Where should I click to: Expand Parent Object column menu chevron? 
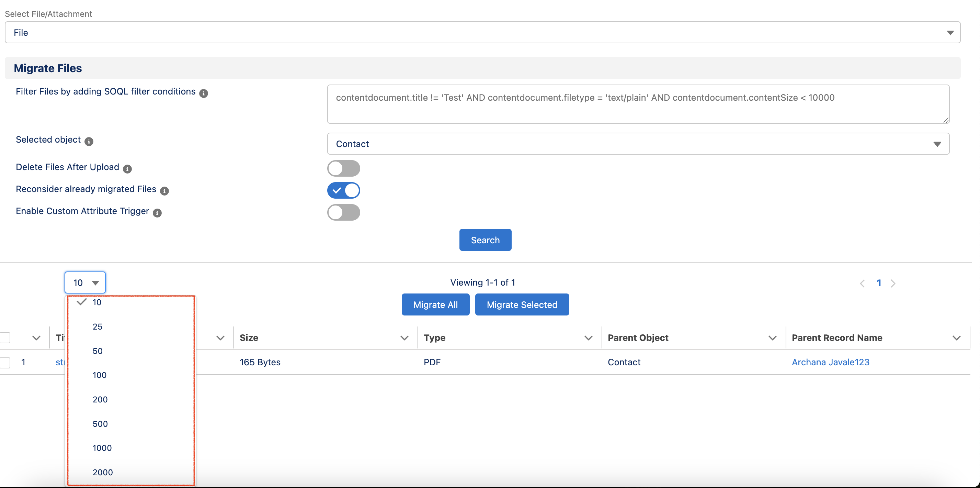pos(772,337)
